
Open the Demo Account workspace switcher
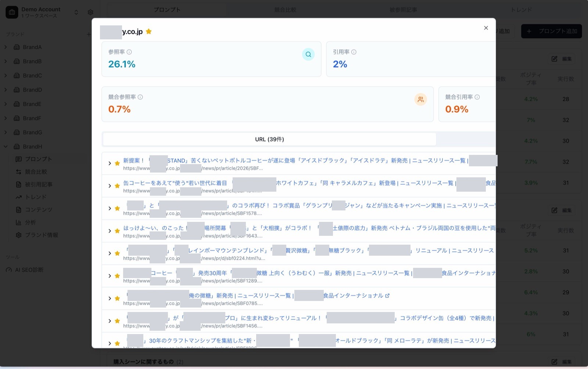tap(76, 12)
